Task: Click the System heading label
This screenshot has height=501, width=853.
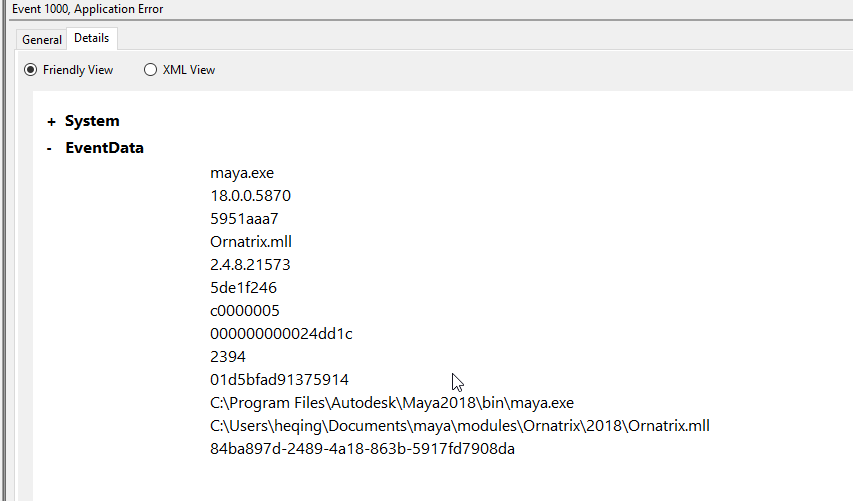Action: pos(92,121)
